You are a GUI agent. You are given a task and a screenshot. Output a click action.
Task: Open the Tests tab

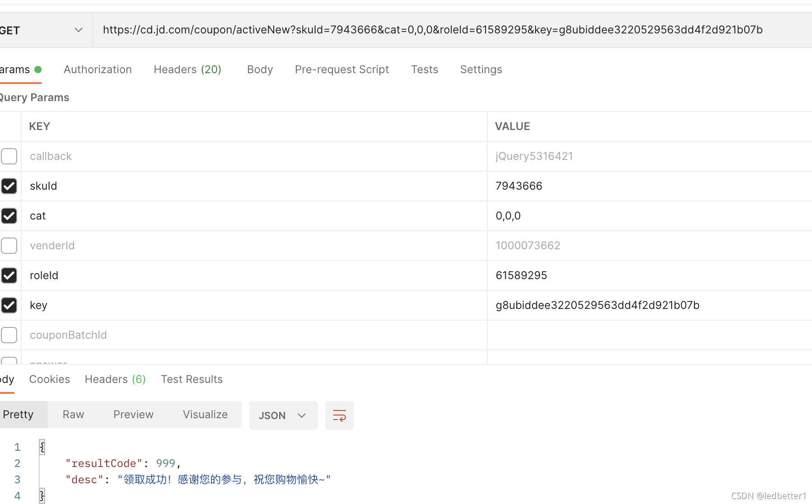pos(425,70)
